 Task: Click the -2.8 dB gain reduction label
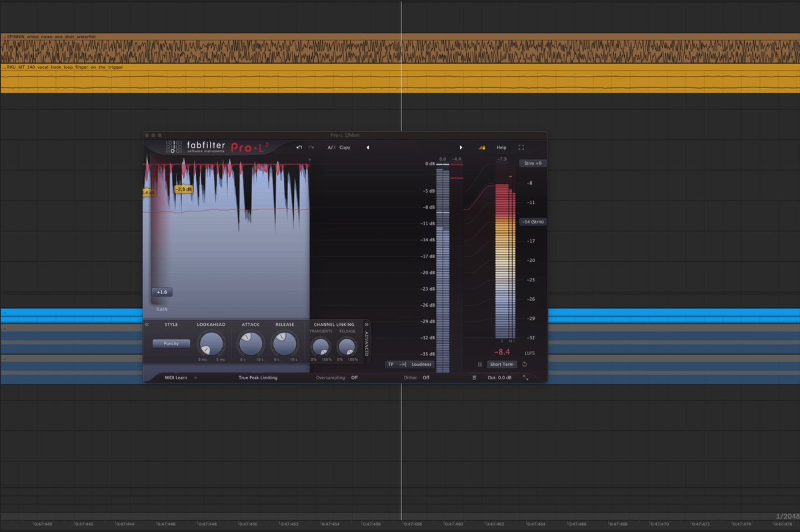click(183, 189)
